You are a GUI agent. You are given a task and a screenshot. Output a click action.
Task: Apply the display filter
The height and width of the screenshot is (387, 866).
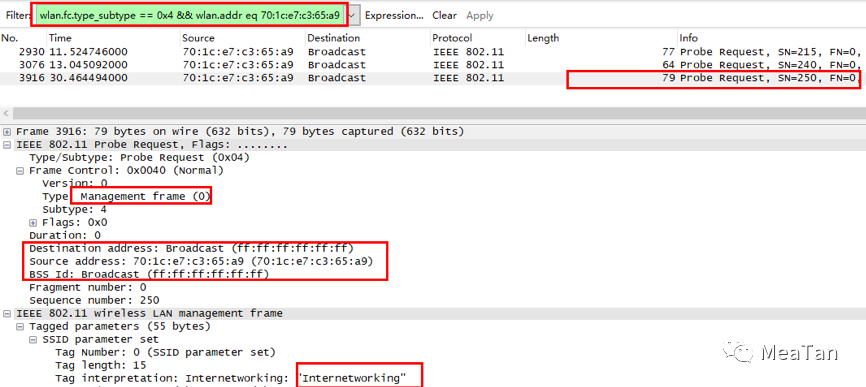479,15
